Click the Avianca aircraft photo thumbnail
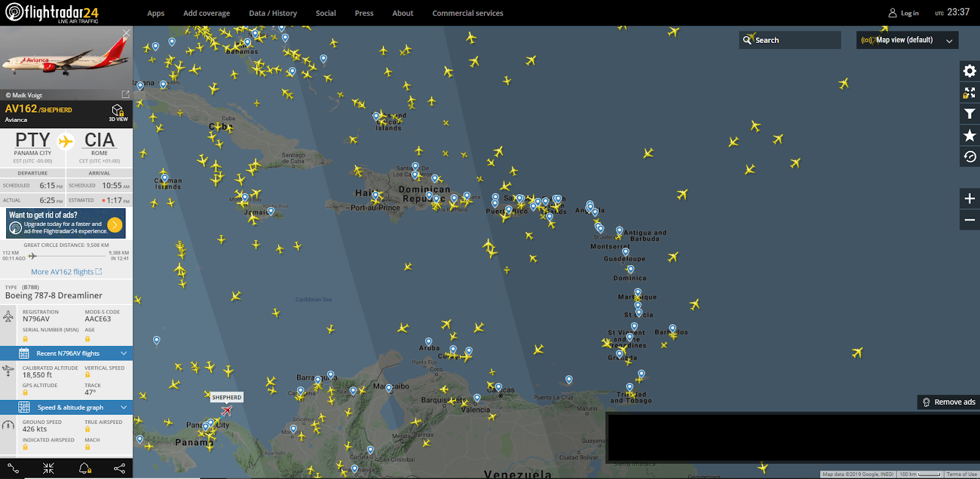This screenshot has height=479, width=980. (x=66, y=58)
